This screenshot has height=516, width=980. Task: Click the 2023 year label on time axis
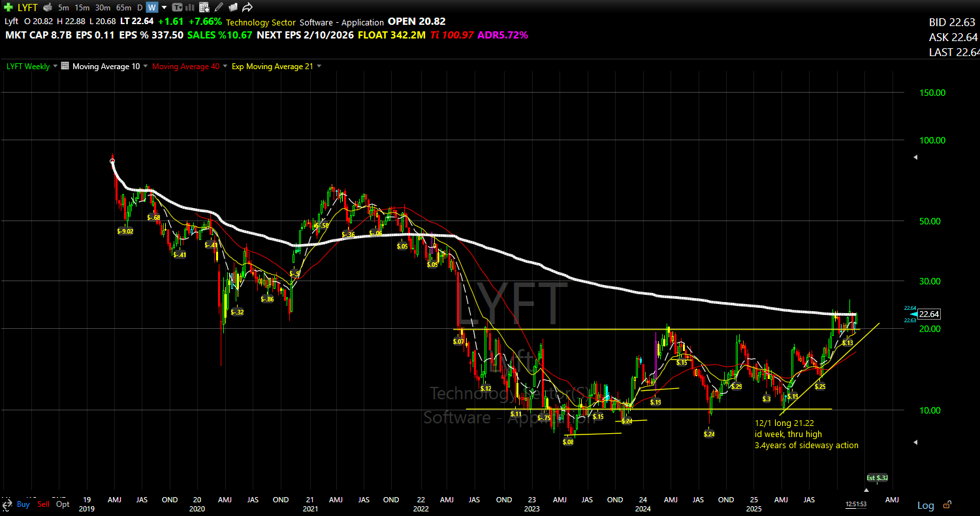pos(531,508)
